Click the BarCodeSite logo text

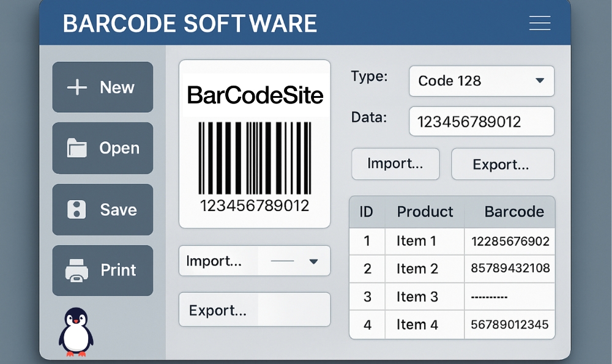(x=255, y=95)
